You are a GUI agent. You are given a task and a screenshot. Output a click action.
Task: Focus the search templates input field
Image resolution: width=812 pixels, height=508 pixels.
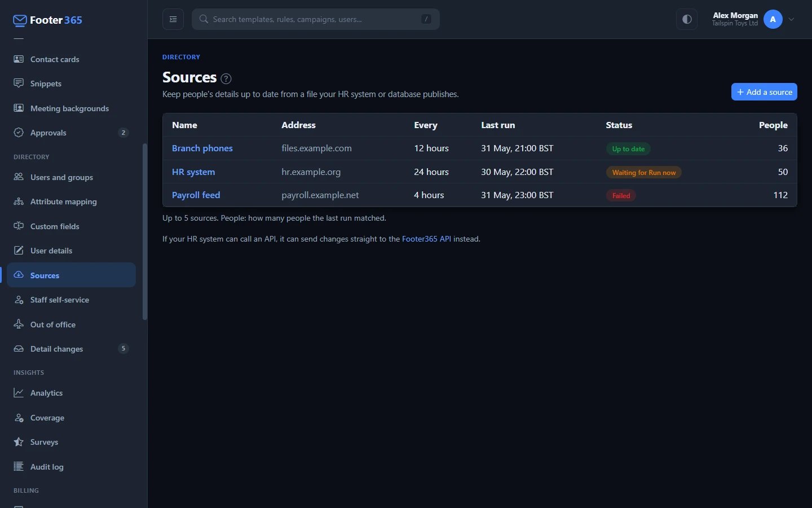coord(316,19)
